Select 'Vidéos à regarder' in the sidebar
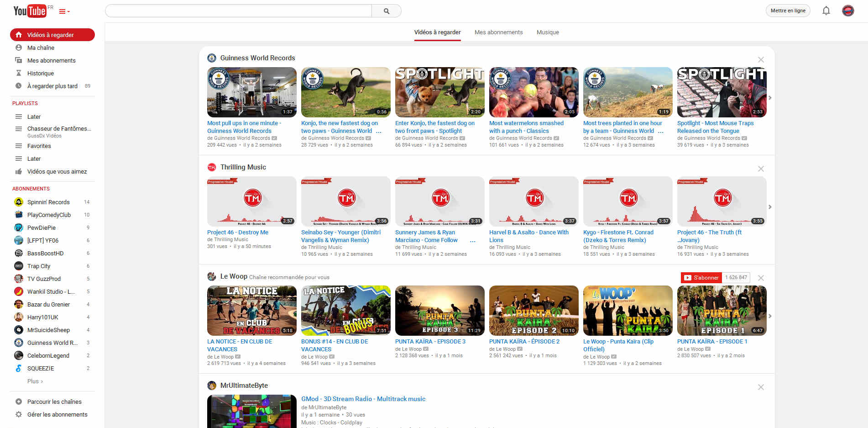868x428 pixels. point(52,35)
